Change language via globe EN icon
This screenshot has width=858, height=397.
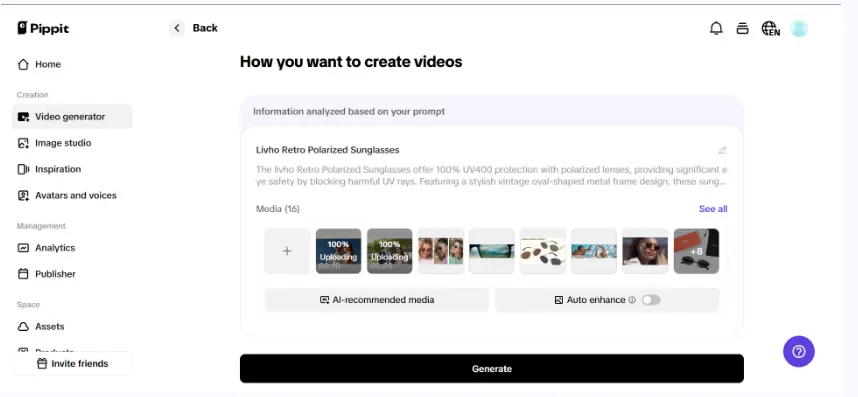tap(770, 28)
